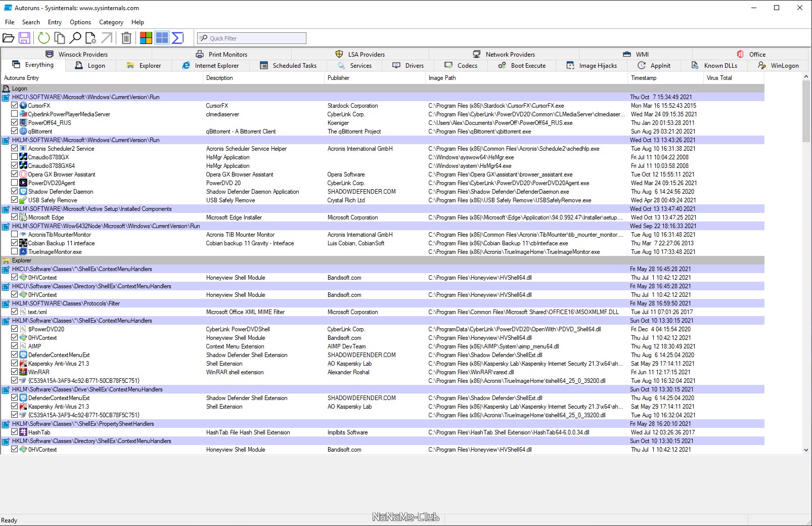Switch to the Logon tab

[90, 66]
